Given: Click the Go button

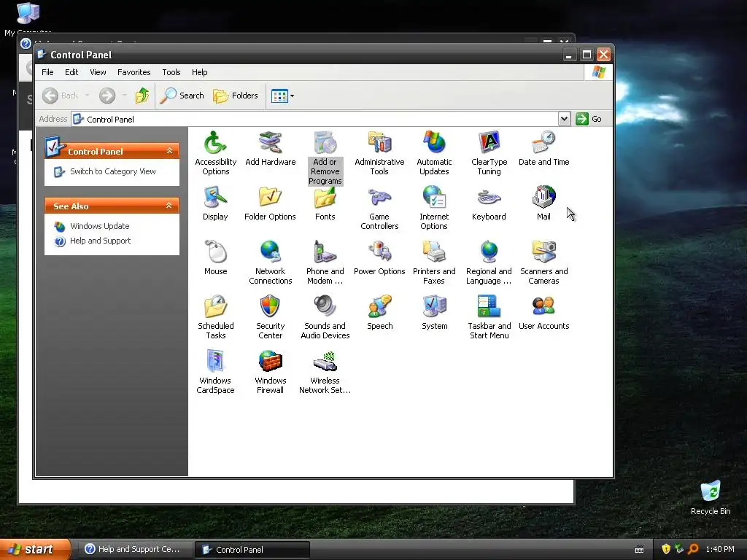Looking at the screenshot, I should point(589,119).
